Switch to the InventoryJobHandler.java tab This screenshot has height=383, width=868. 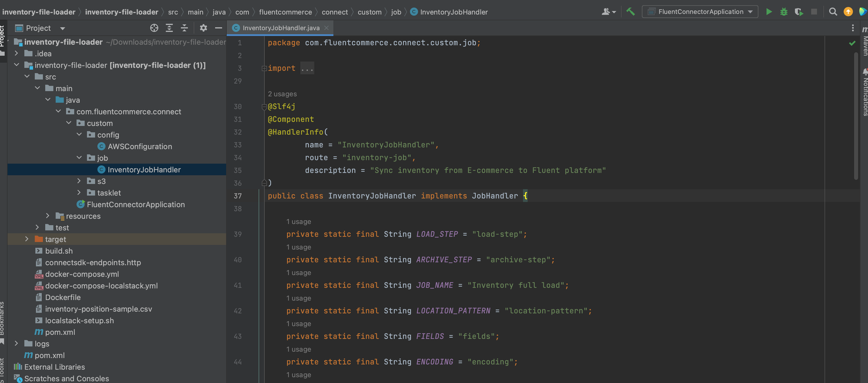click(280, 28)
